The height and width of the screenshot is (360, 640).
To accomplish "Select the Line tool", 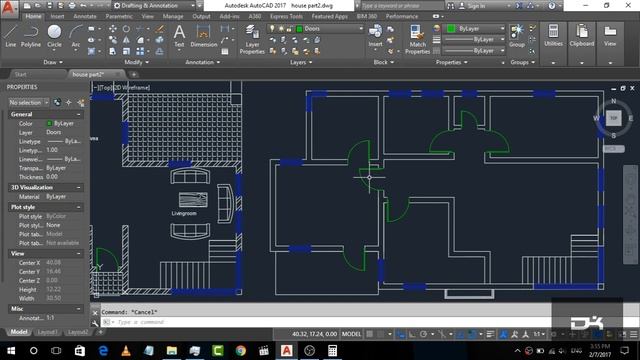I will click(11, 36).
